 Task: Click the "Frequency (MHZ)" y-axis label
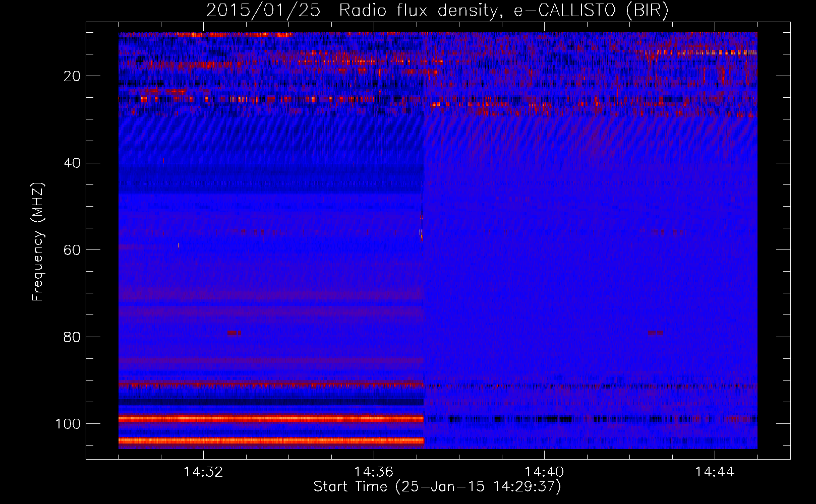click(38, 242)
